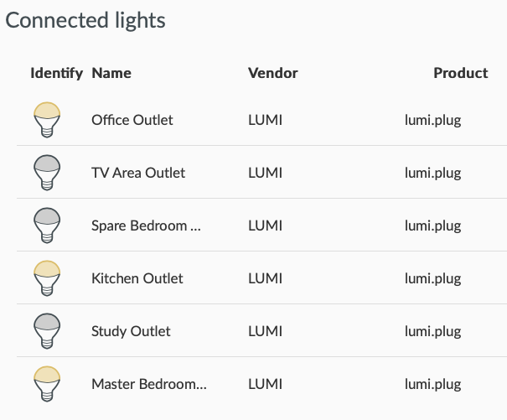Click the Name column header
The image size is (507, 420).
pyautogui.click(x=111, y=73)
